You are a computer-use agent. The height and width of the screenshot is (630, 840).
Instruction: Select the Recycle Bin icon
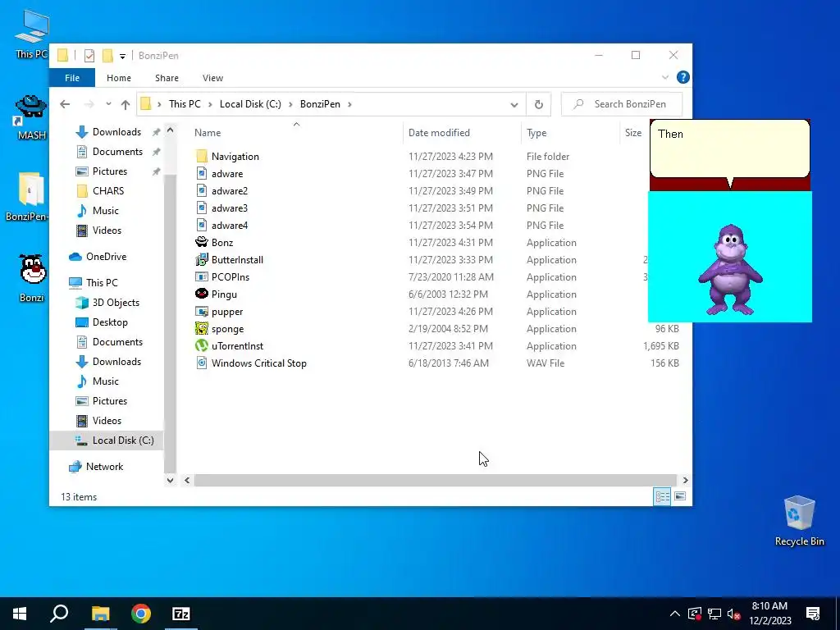tap(799, 521)
